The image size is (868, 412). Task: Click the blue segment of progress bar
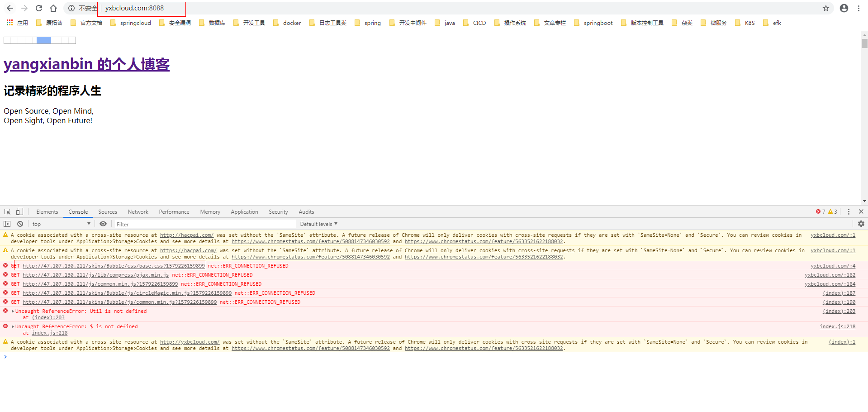44,40
